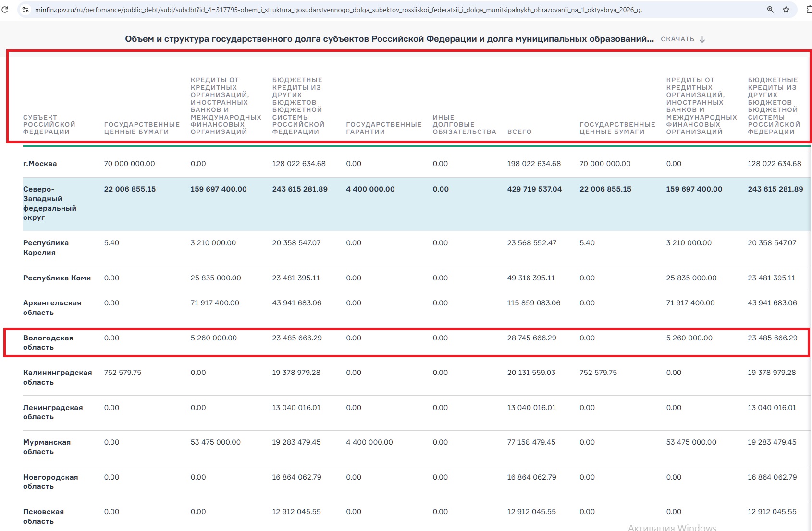Click the download arrow next to СКАЧАТЬ
Screen dimensions: 812x531
pyautogui.click(x=702, y=39)
